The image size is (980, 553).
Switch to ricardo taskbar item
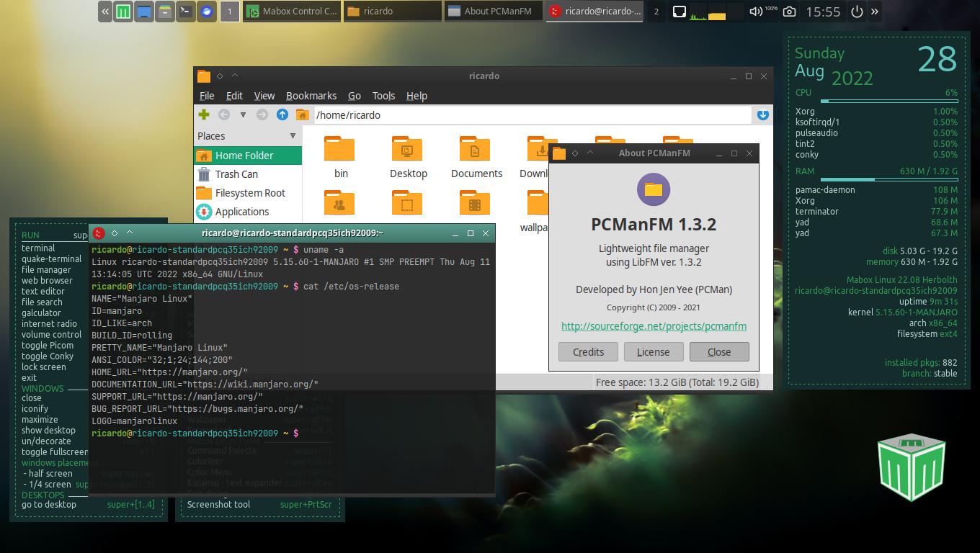393,12
